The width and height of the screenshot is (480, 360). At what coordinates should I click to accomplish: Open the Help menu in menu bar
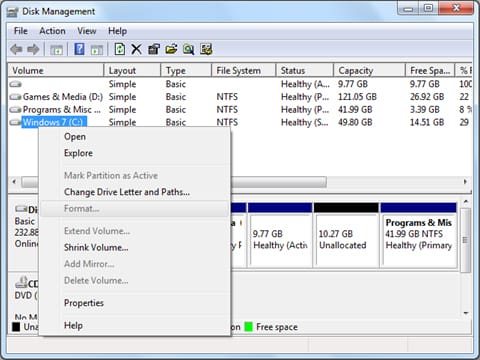point(117,31)
